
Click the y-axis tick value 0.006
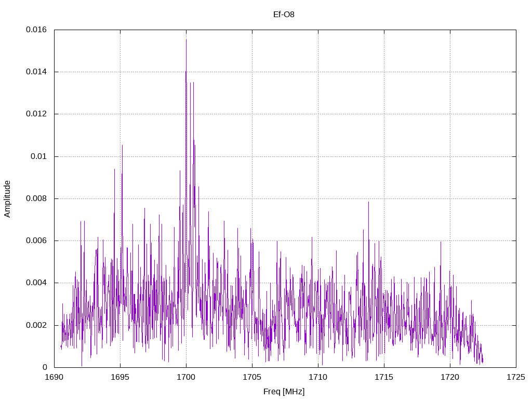[36, 241]
